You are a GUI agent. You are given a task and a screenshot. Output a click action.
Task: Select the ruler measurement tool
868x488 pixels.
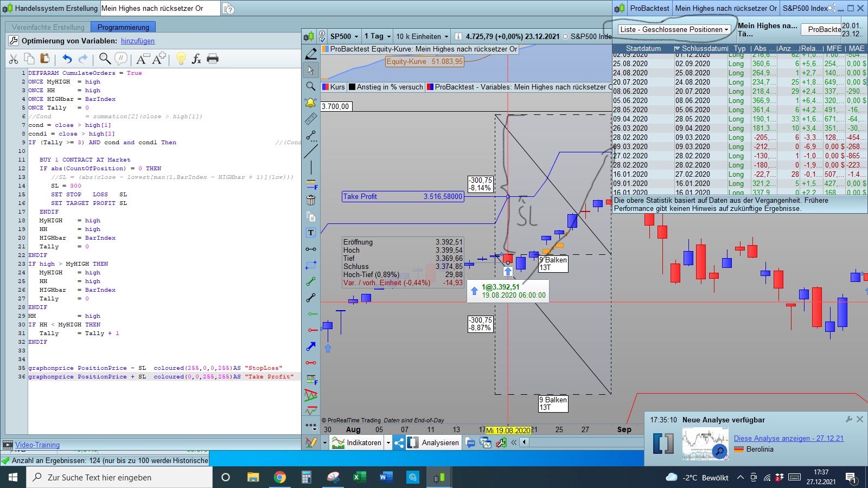311,119
